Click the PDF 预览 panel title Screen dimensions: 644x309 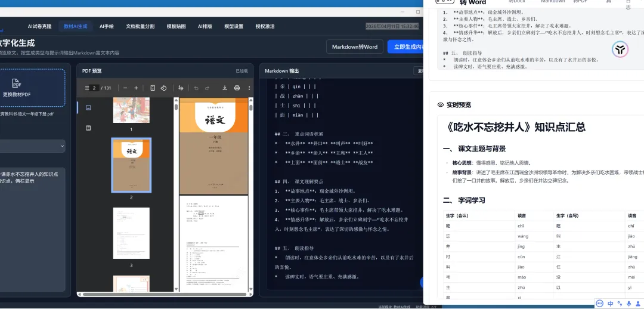click(x=92, y=71)
